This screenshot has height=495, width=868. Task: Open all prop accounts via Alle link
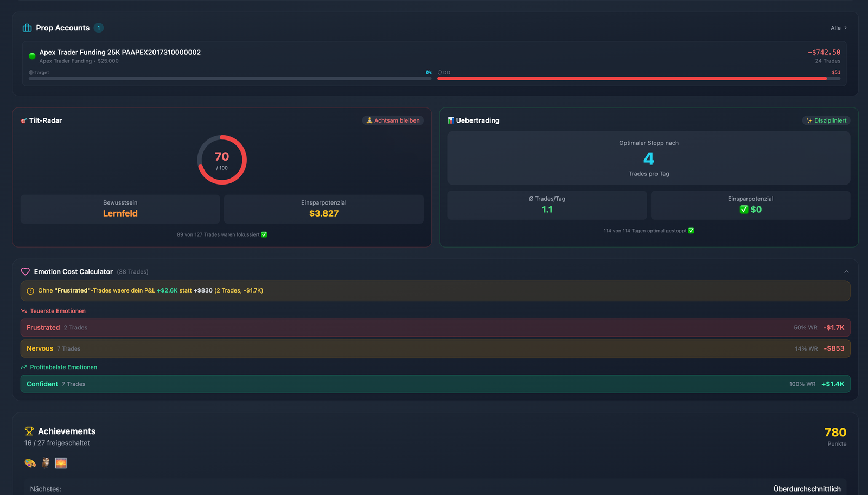pyautogui.click(x=839, y=28)
